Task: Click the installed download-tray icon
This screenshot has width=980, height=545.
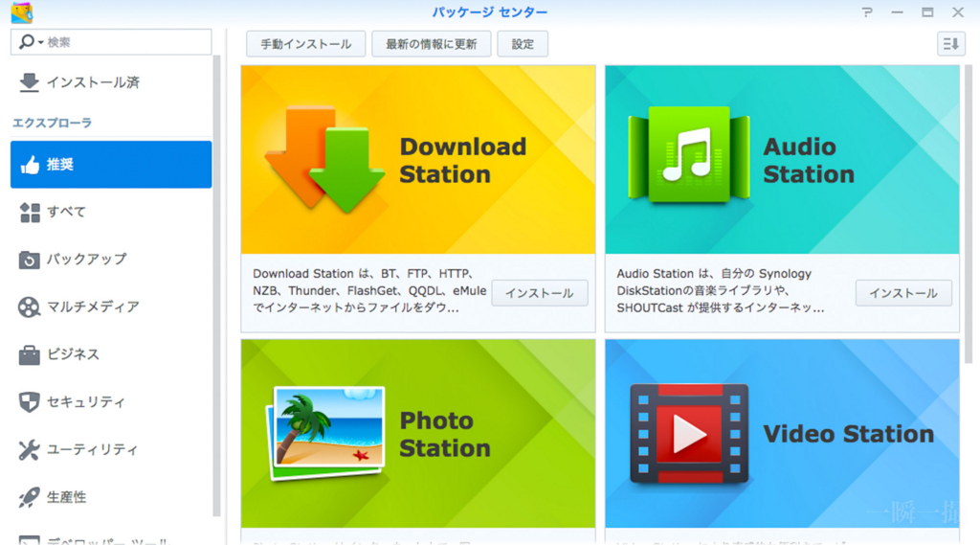Action: click(x=29, y=82)
